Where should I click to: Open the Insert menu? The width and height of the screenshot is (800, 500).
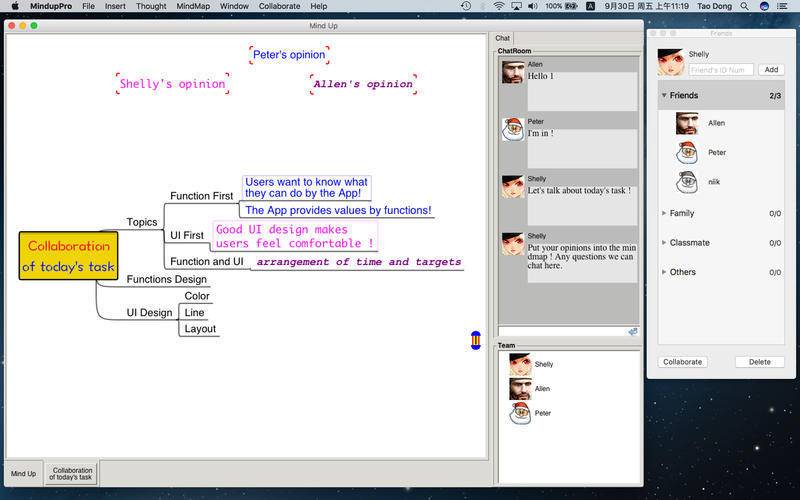[115, 6]
